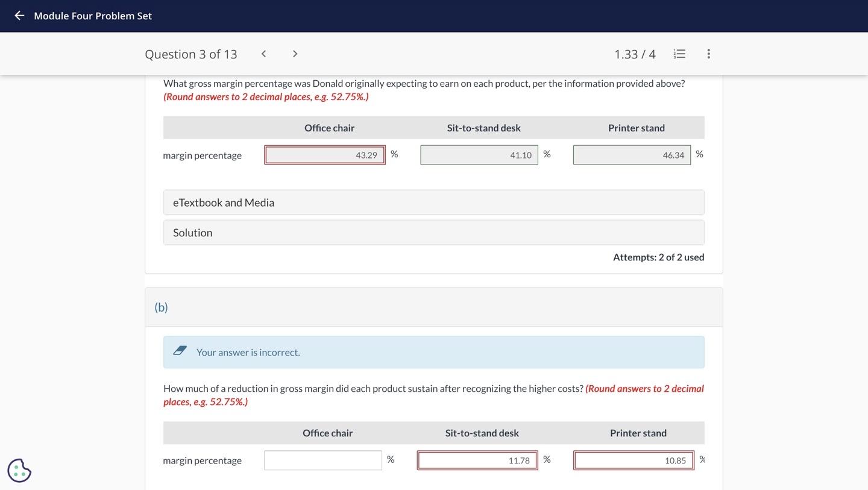Go to the next question chevron
The image size is (868, 490).
(295, 54)
